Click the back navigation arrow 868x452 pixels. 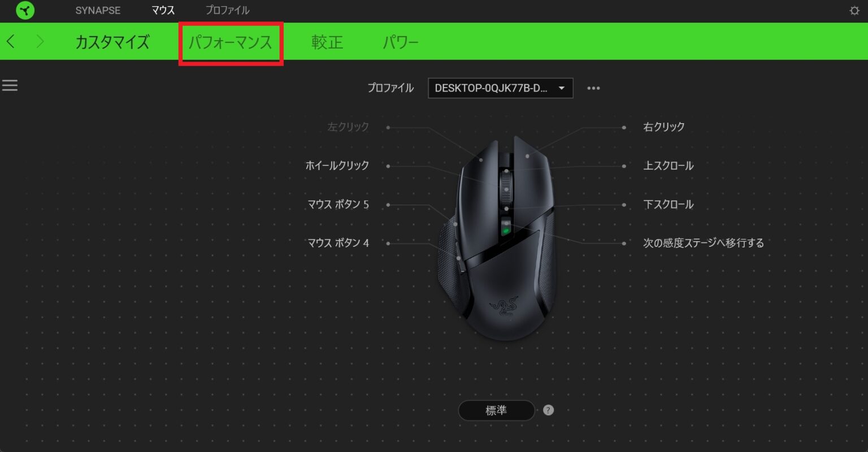[11, 42]
